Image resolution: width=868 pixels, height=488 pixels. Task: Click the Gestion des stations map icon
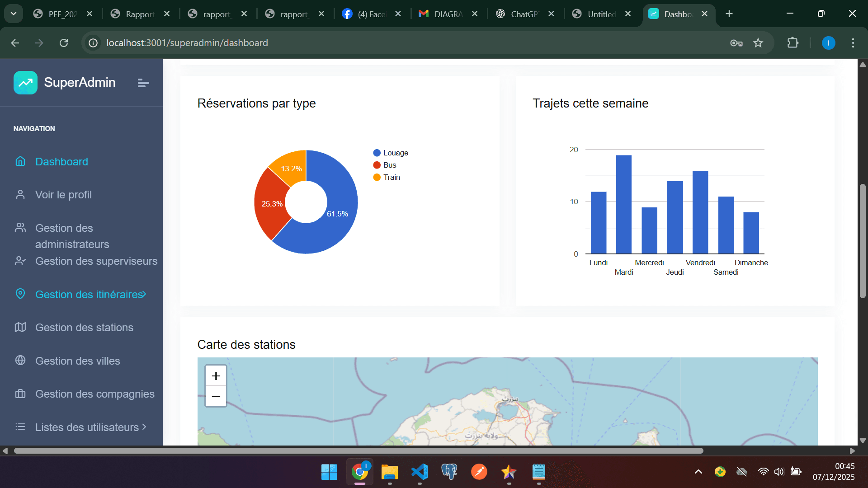tap(20, 327)
